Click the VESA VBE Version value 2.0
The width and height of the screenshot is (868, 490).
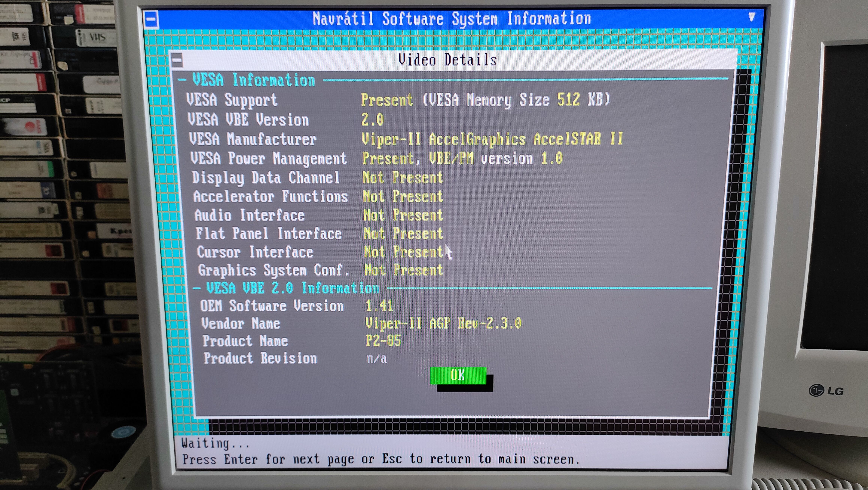[x=372, y=119]
